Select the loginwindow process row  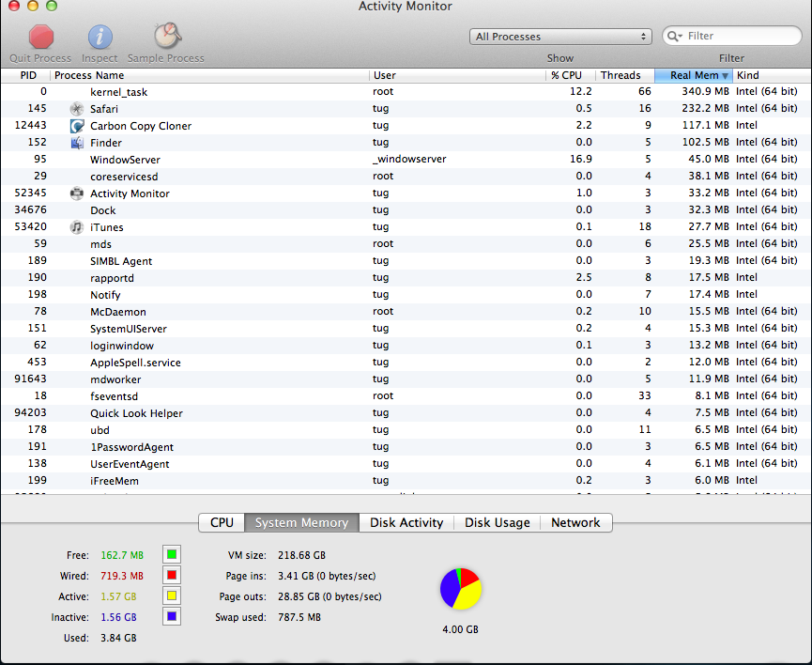click(406, 346)
